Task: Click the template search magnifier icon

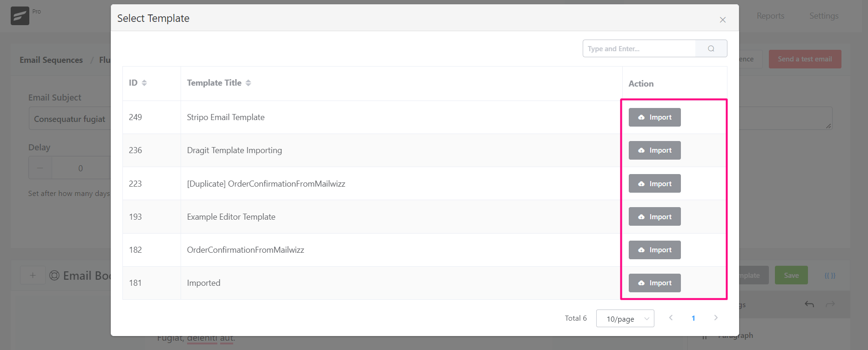Action: point(711,48)
